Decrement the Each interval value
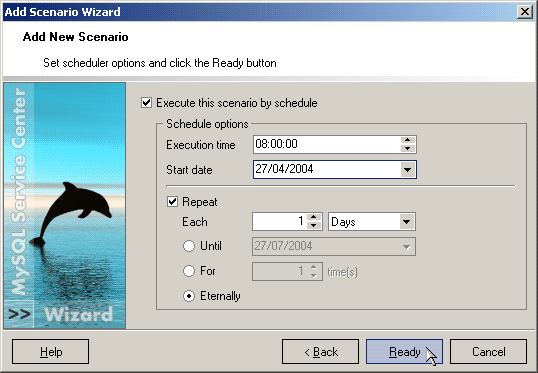The width and height of the screenshot is (538, 373). click(314, 226)
